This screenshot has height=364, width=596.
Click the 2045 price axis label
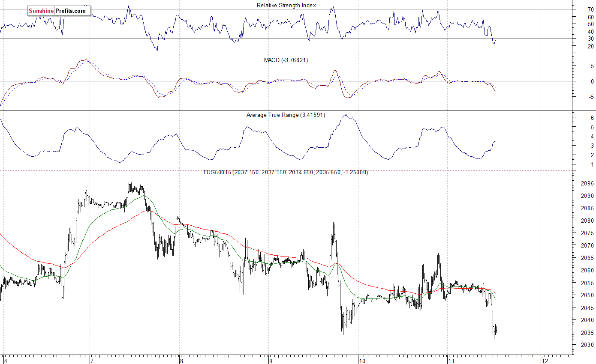point(587,307)
